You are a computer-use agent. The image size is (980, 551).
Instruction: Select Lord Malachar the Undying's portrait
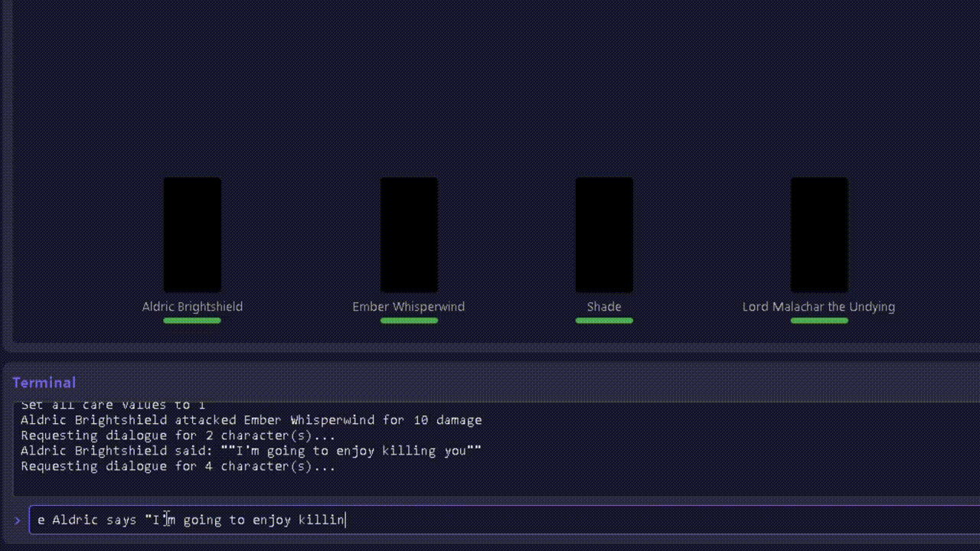click(818, 235)
